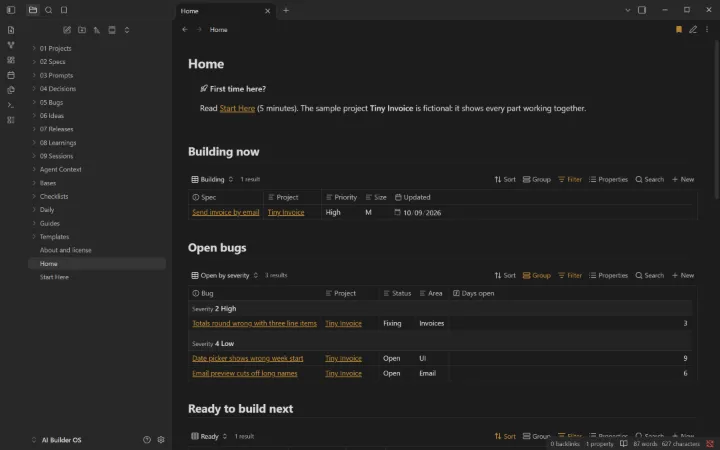Toggle the left sidebar collapse icon
This screenshot has width=720, height=450.
11,10
